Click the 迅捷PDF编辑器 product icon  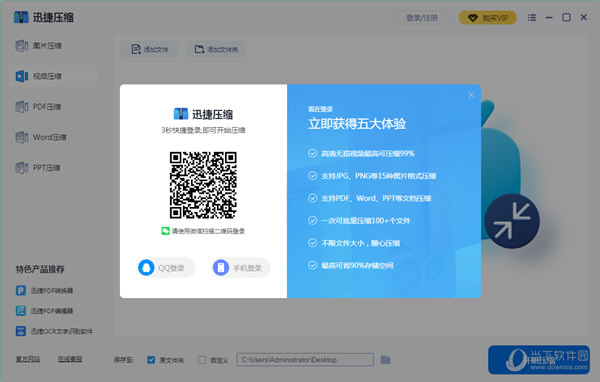pos(21,311)
